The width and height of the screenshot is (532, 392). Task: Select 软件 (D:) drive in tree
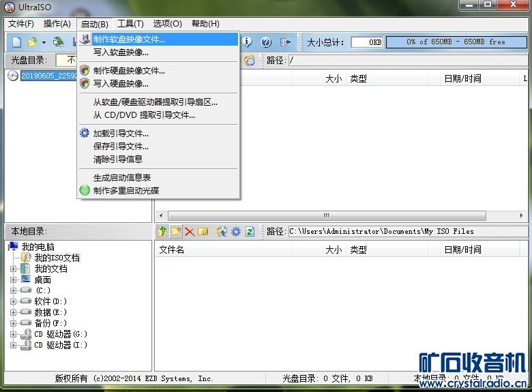[x=50, y=301]
